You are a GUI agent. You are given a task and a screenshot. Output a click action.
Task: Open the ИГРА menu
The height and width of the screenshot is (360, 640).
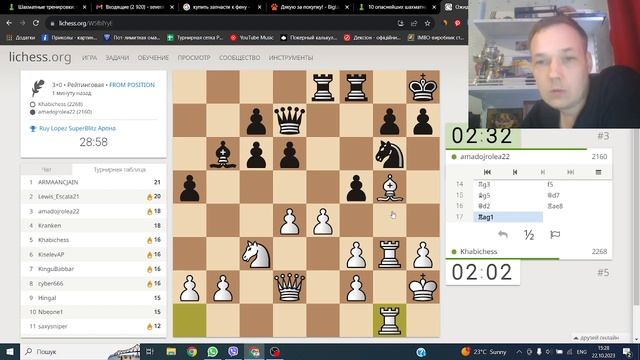tap(89, 58)
